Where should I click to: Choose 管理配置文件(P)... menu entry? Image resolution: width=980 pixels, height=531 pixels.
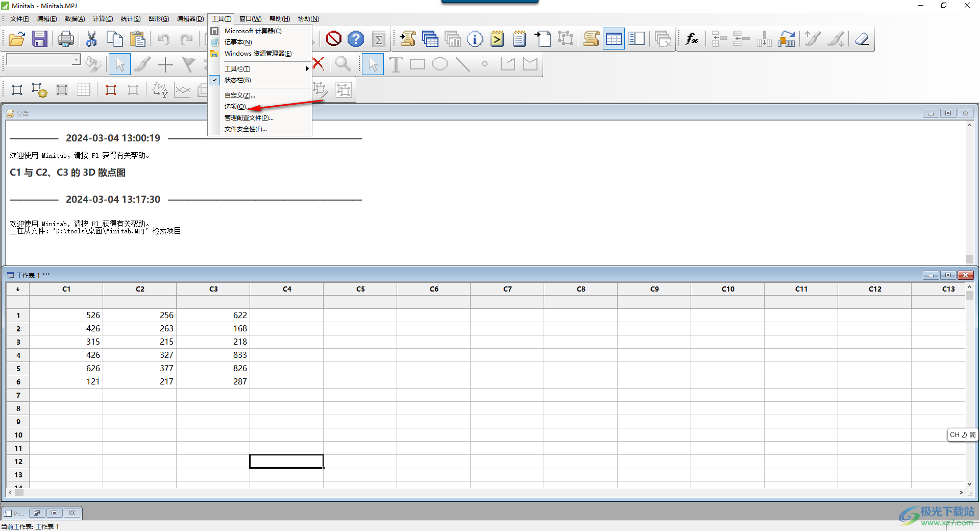[x=260, y=118]
